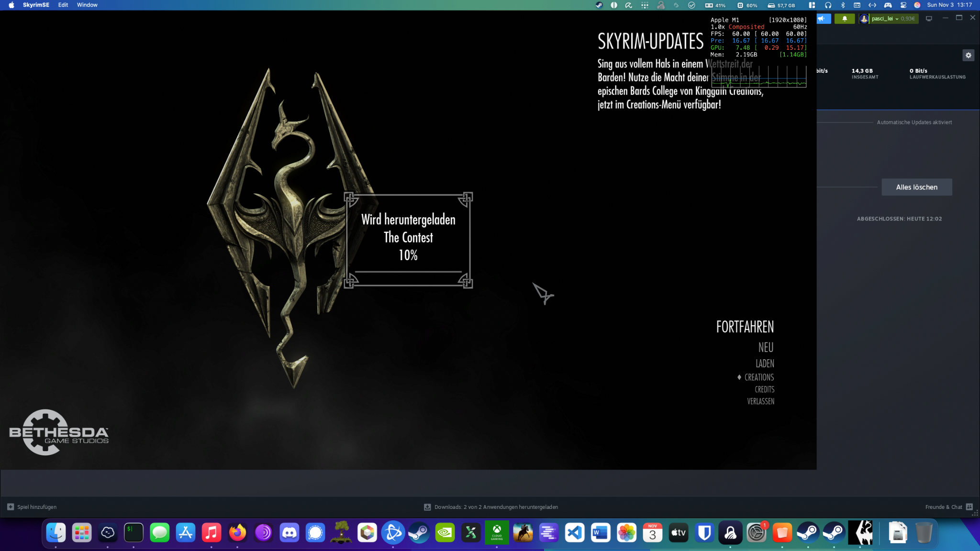This screenshot has height=551, width=980.
Task: Click Automatische Updates aktiviert text
Action: pyautogui.click(x=914, y=122)
